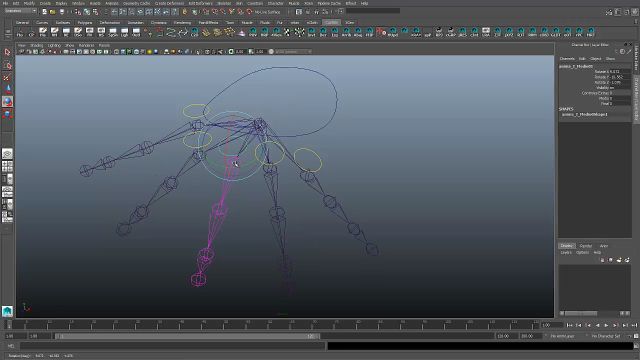
Task: Click the save scene icon
Action: click(x=61, y=12)
